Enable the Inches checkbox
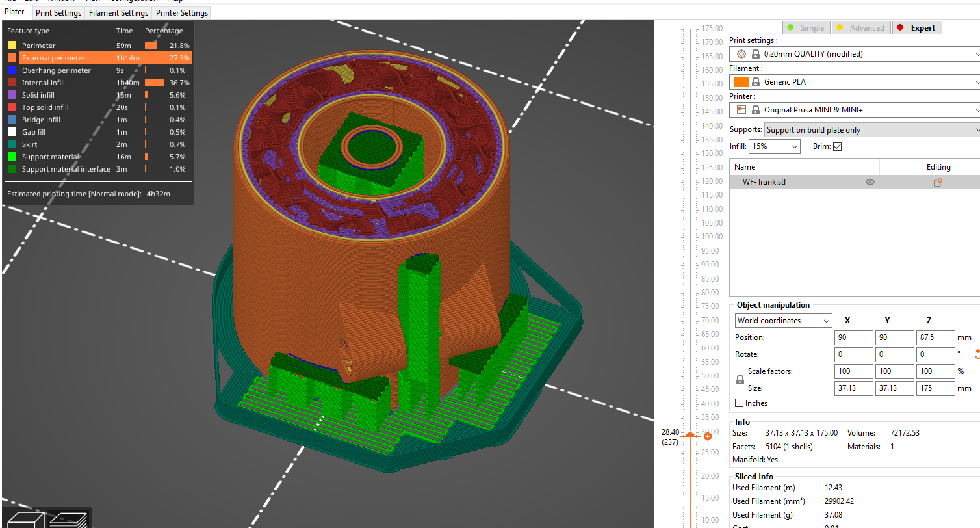The width and height of the screenshot is (980, 528). (x=739, y=403)
